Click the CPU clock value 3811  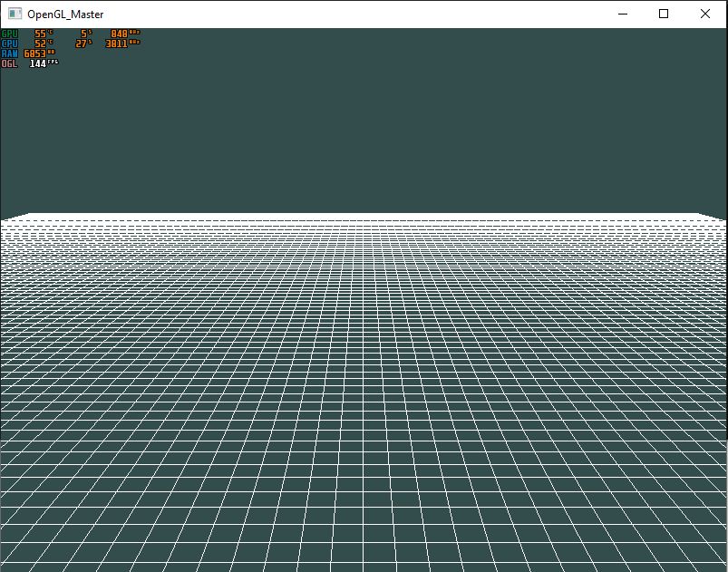coord(117,44)
